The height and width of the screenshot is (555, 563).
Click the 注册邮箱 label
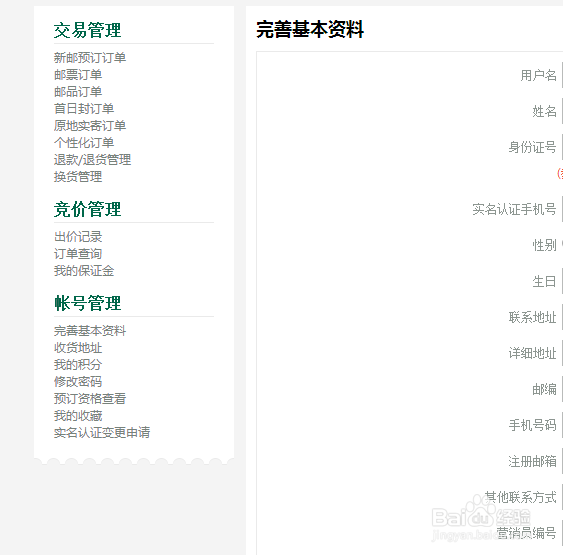[x=532, y=461]
